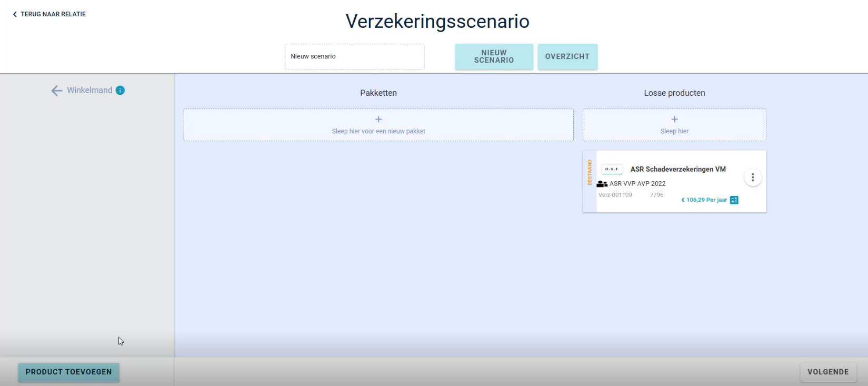Click the a.s.r. logo on product card
This screenshot has width=868, height=386.
click(x=612, y=169)
